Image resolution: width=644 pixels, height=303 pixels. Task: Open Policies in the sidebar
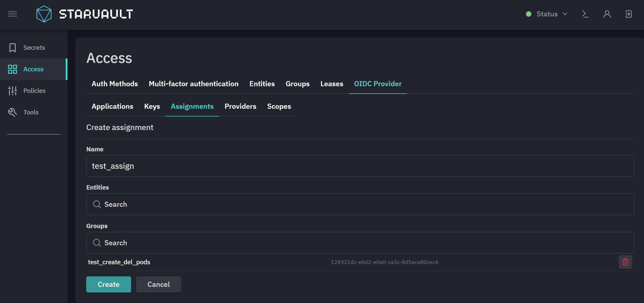pos(34,91)
